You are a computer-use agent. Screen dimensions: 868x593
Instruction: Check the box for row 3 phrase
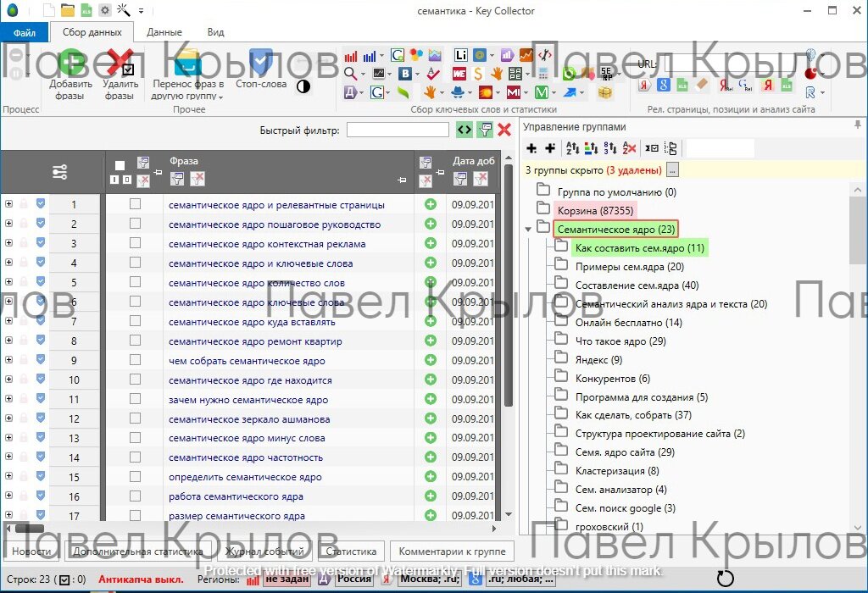coord(135,243)
